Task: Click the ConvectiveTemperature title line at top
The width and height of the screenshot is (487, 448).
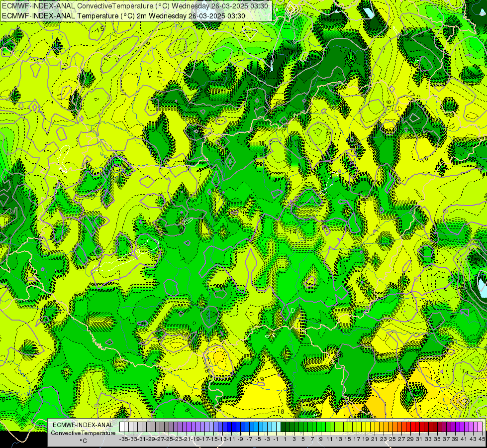Action: pos(135,6)
